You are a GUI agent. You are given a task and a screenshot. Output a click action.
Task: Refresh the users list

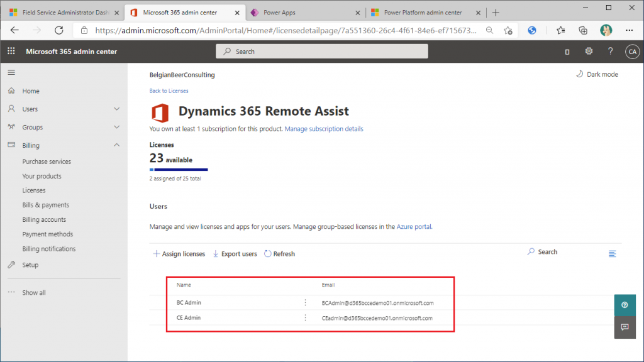point(279,254)
